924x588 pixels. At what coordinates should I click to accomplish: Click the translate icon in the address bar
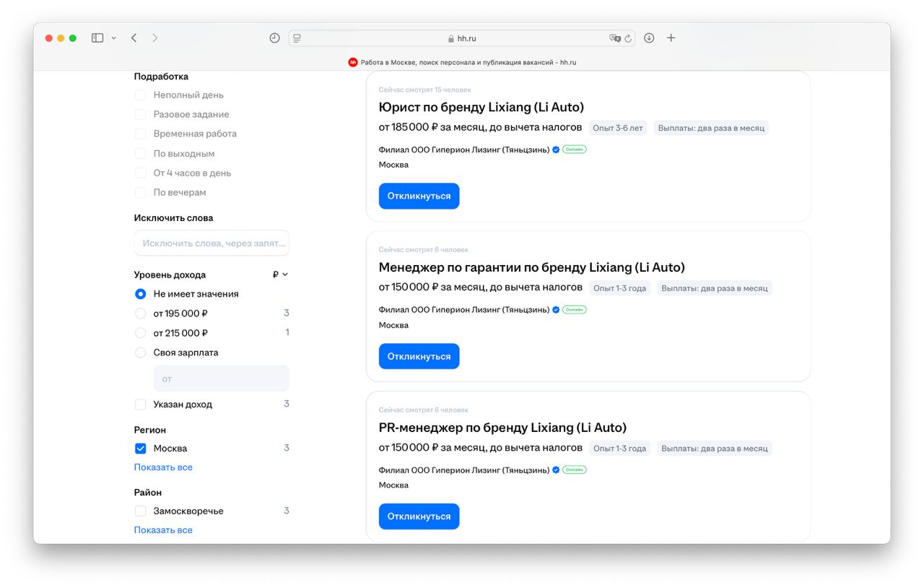click(615, 38)
